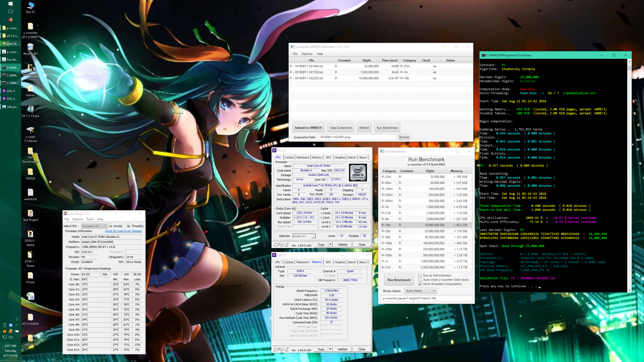Click the Core Temp 37 temperature tray icon

(x=17, y=325)
